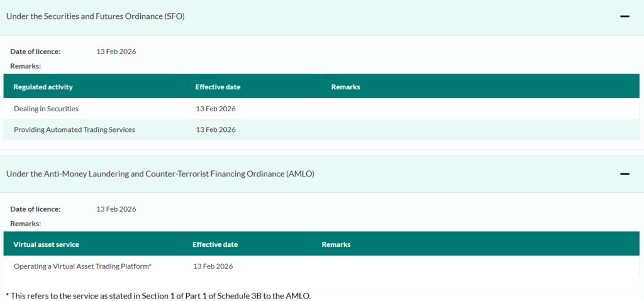Click the Schedule 3B footnote text
Image resolution: width=644 pixels, height=301 pixels.
point(158,296)
